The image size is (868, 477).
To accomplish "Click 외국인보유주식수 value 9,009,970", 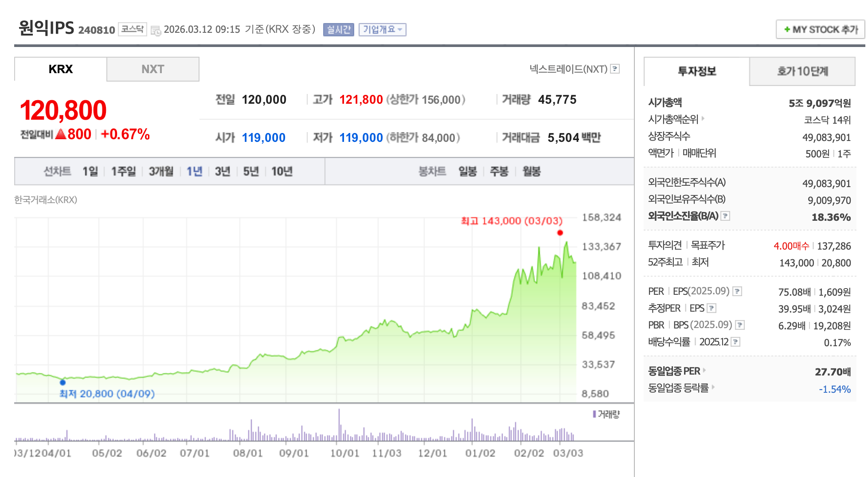I will [829, 200].
